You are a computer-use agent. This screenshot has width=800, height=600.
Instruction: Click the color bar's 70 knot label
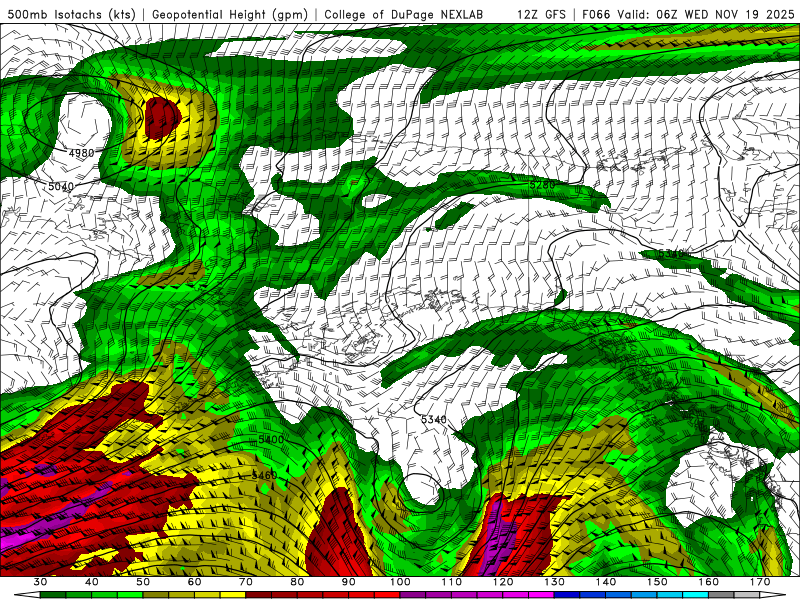(246, 582)
